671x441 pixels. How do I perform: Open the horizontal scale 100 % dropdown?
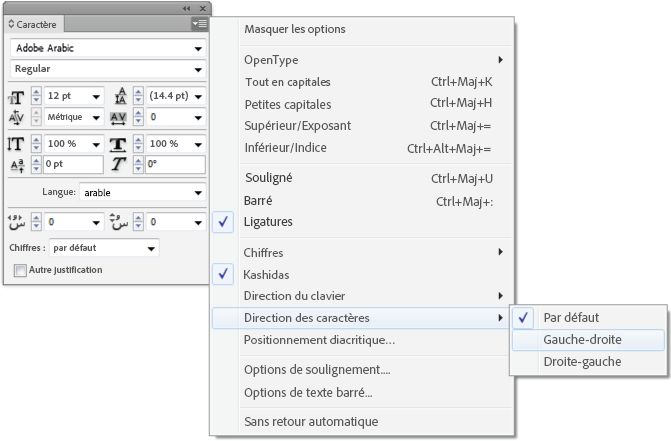198,145
